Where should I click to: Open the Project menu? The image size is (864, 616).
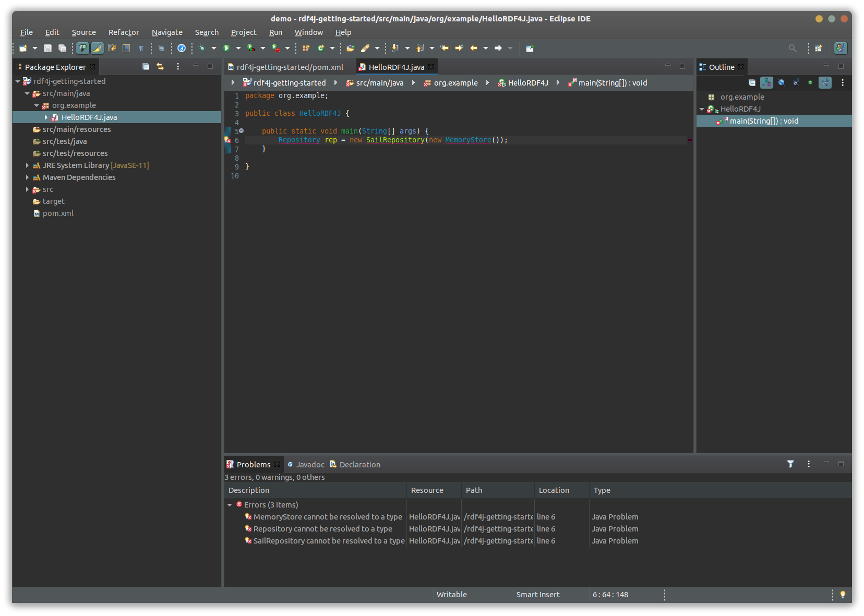point(244,32)
